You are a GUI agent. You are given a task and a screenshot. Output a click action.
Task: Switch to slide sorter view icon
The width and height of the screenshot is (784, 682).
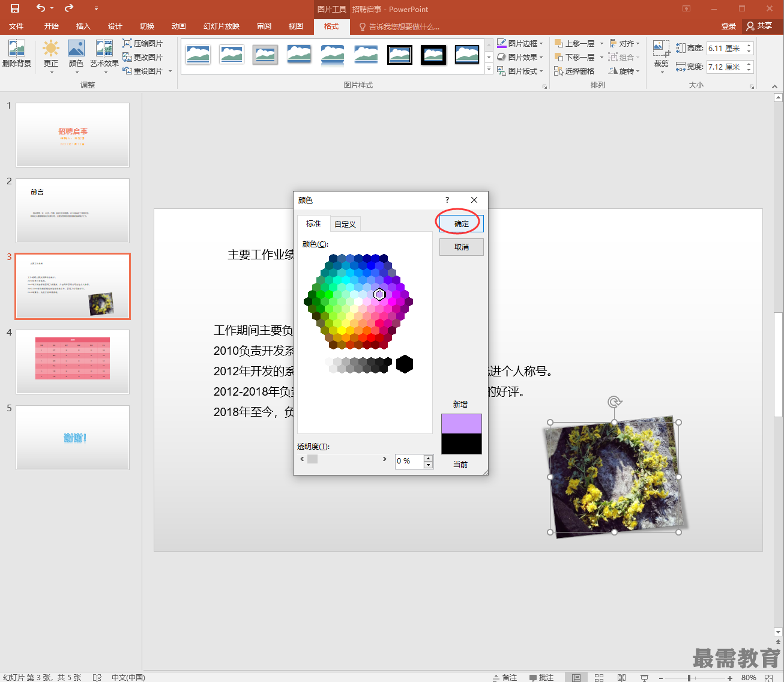click(x=599, y=677)
